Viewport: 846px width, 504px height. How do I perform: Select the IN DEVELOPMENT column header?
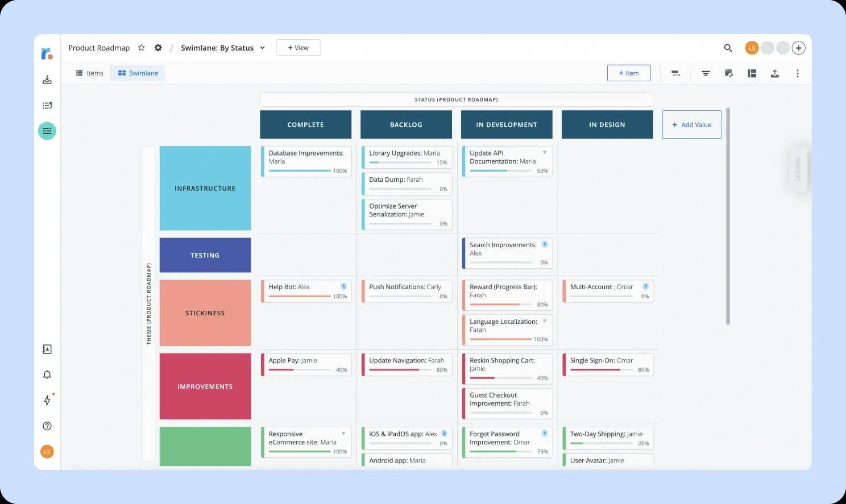tap(507, 124)
